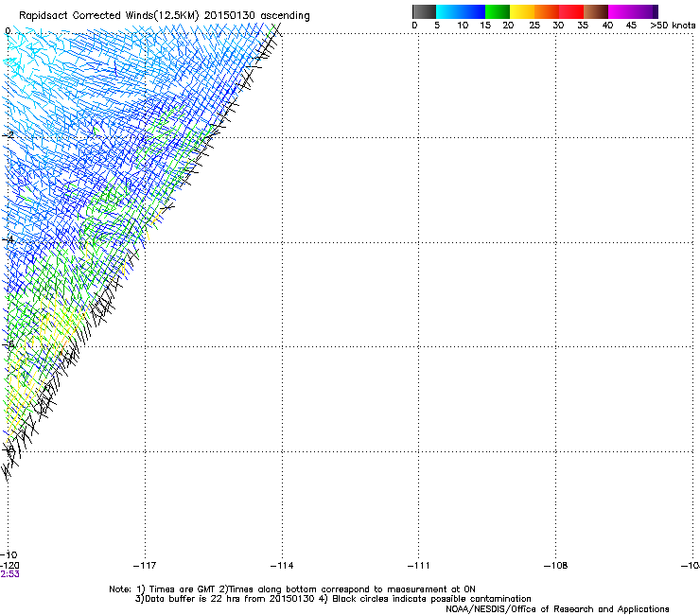This screenshot has width=700, height=615.
Task: Click the '-10' latitude axis label
Action: (x=9, y=555)
